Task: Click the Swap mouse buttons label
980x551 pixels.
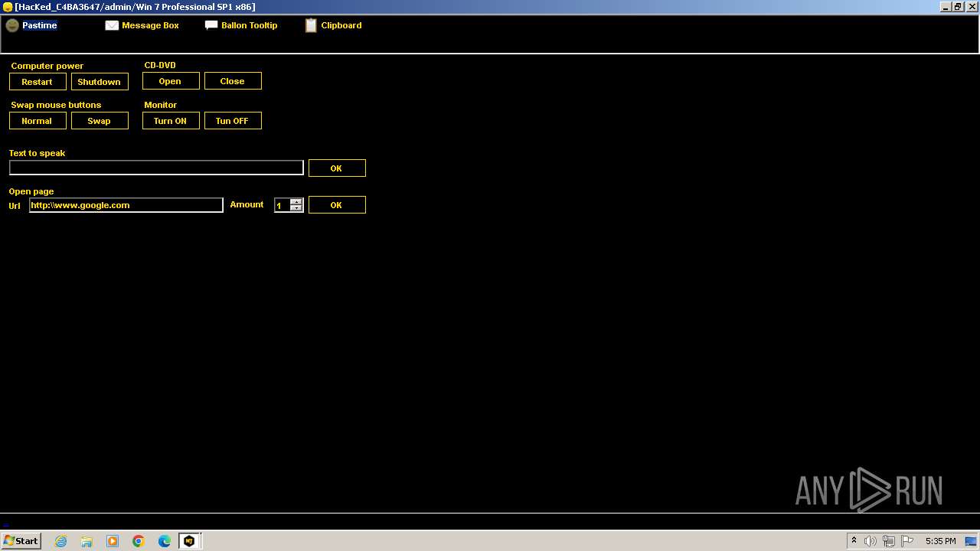Action: (x=56, y=105)
